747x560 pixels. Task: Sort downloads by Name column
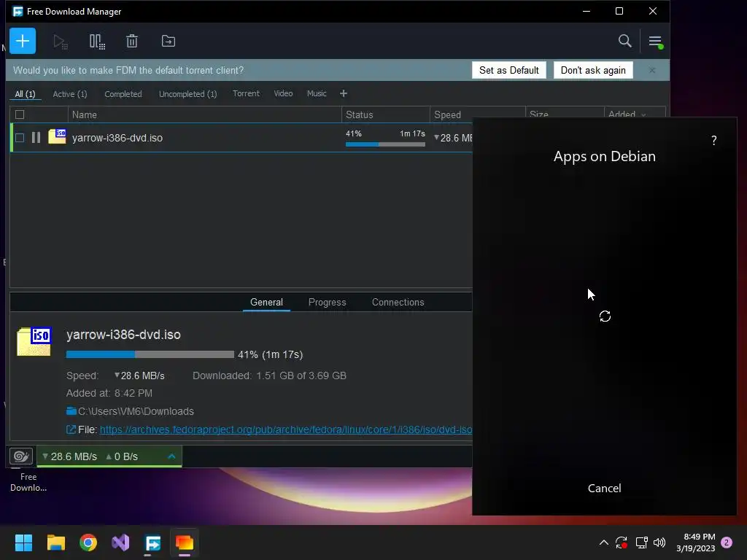point(205,114)
